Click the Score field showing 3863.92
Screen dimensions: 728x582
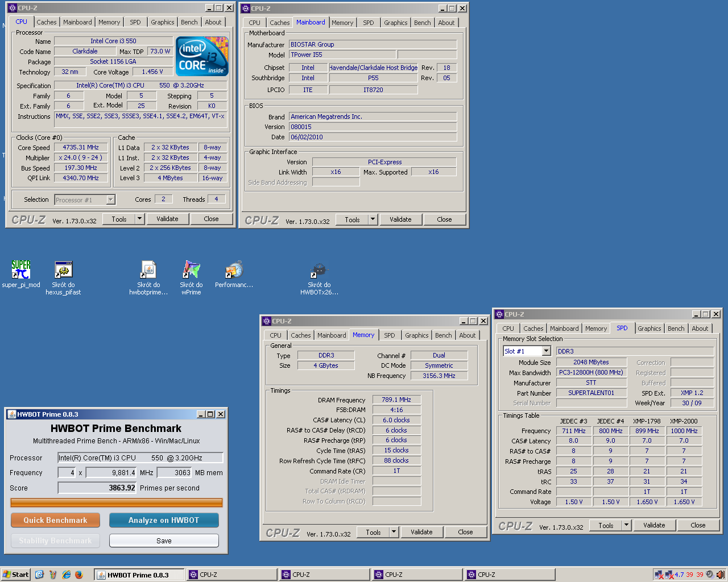(x=97, y=488)
